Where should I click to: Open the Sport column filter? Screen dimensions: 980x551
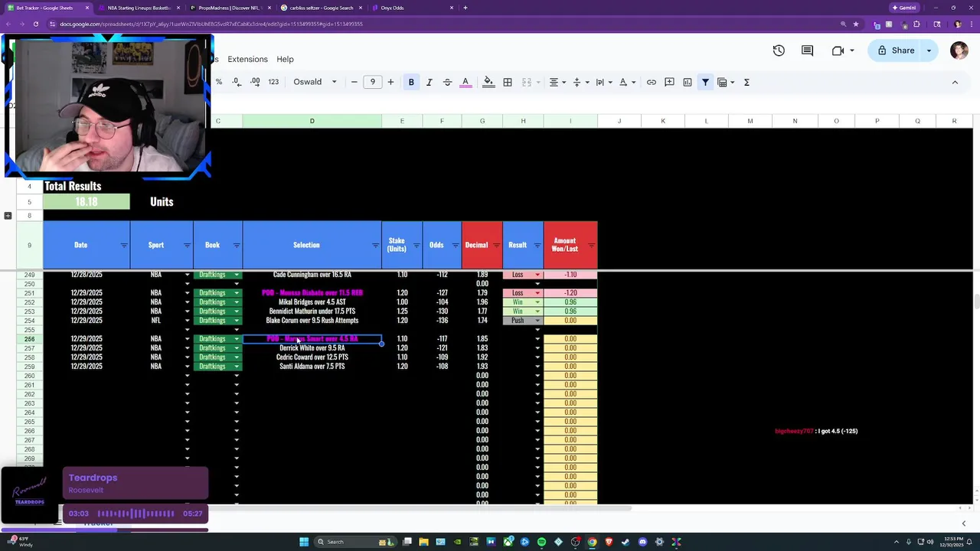point(187,246)
